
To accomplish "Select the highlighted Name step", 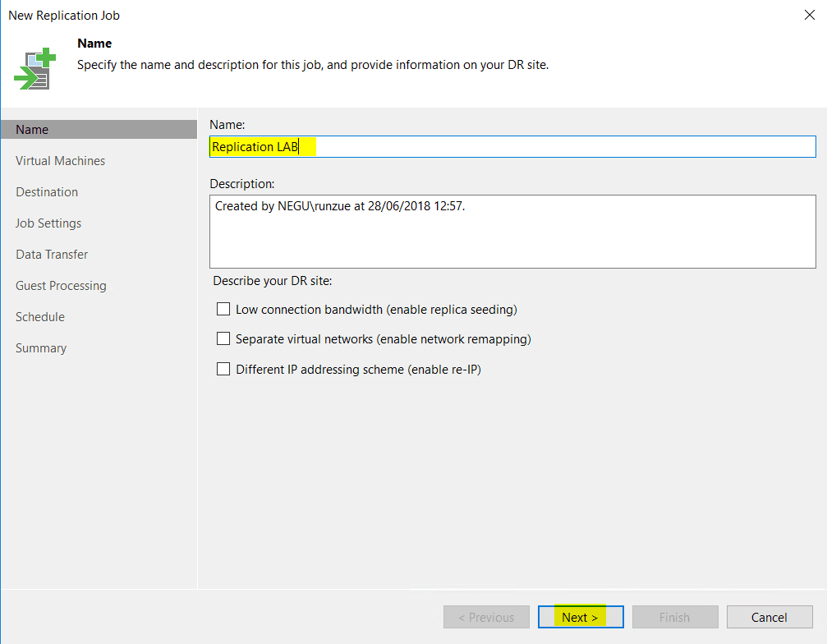I will click(31, 129).
